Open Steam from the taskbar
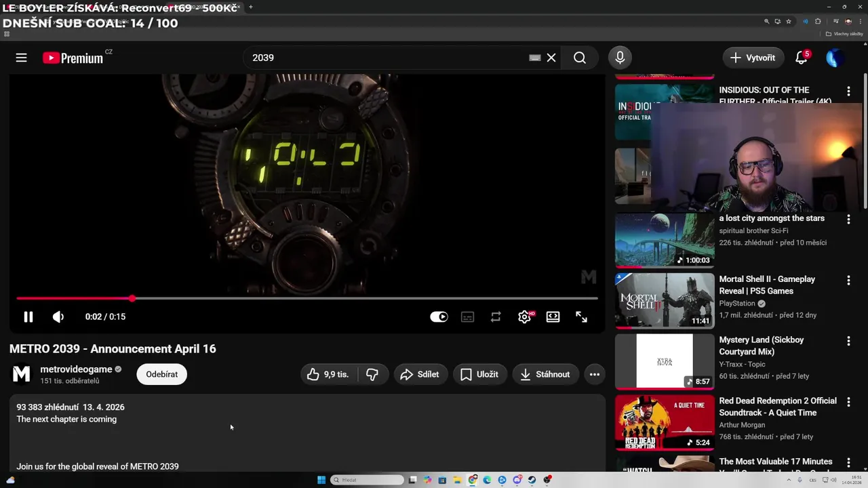 (x=532, y=480)
